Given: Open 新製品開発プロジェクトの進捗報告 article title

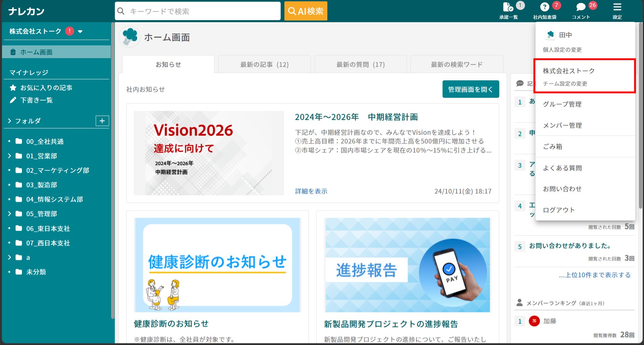Looking at the screenshot, I should click(391, 324).
